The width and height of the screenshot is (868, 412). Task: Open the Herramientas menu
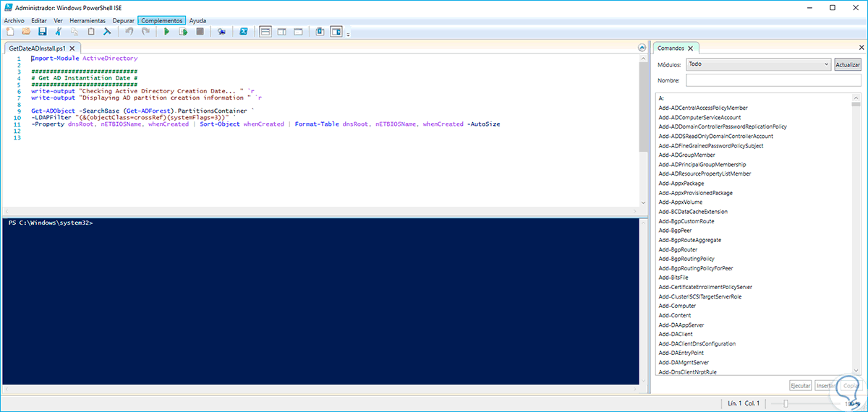click(x=88, y=20)
